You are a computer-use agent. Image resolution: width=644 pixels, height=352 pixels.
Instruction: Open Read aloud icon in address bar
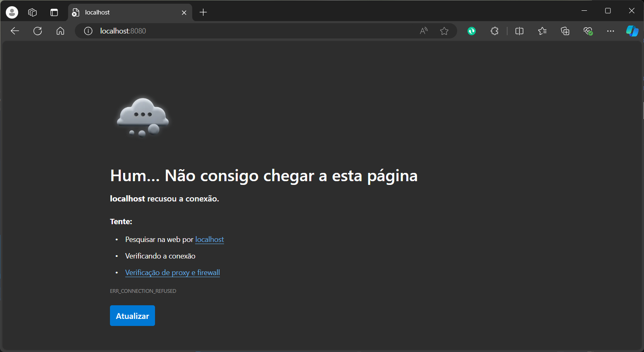point(424,31)
